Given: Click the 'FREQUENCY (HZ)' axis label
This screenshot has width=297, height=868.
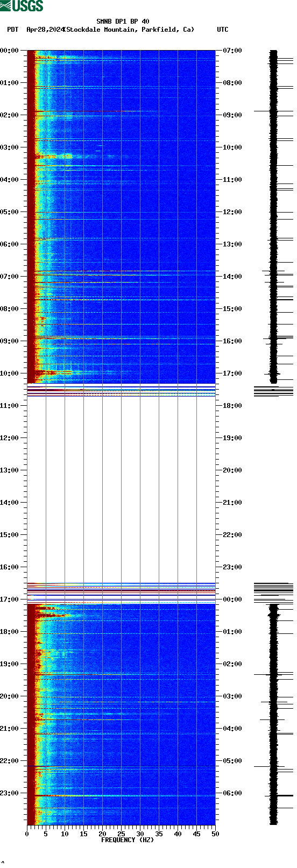Looking at the screenshot, I should point(128,839).
